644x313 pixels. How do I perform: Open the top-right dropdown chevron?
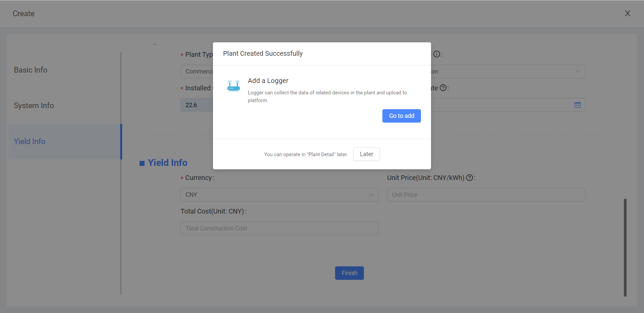click(x=577, y=72)
